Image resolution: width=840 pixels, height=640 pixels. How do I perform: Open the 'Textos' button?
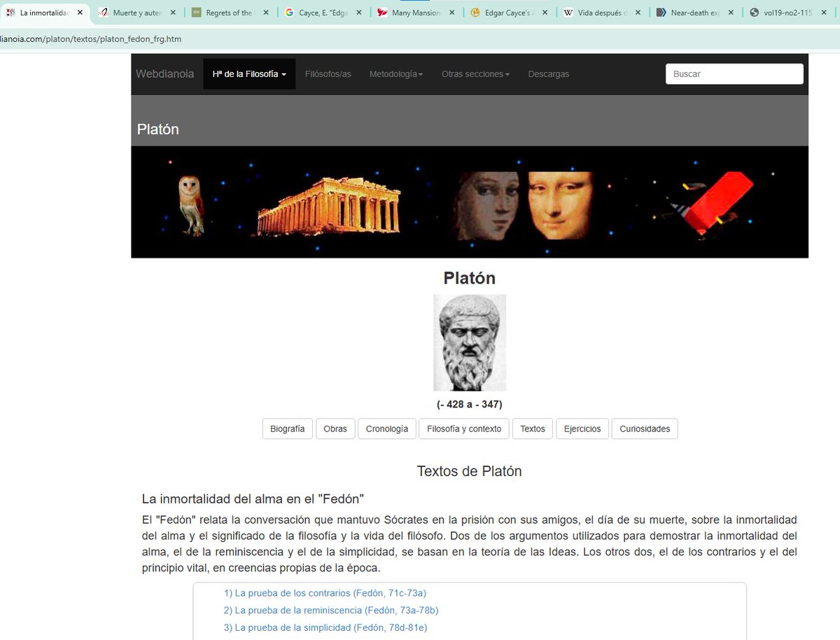(533, 429)
